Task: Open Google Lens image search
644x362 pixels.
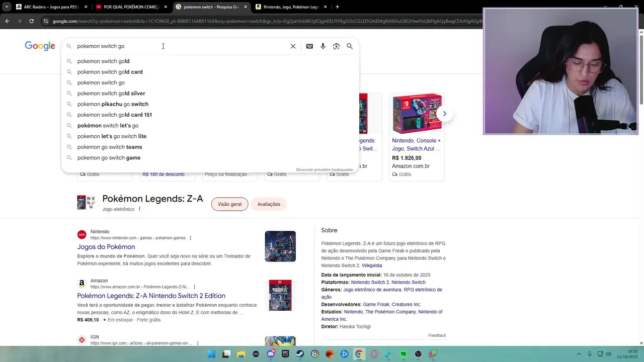Action: [336, 46]
